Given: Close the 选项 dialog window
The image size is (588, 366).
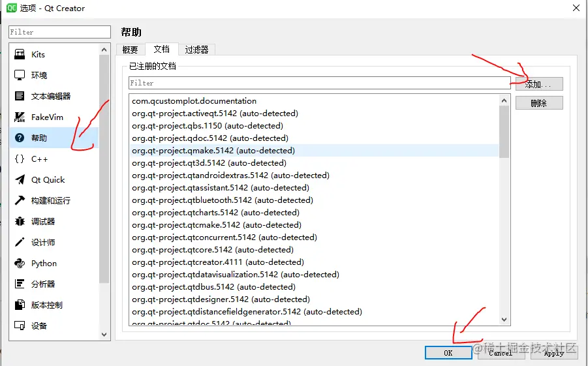Looking at the screenshot, I should click(x=576, y=8).
